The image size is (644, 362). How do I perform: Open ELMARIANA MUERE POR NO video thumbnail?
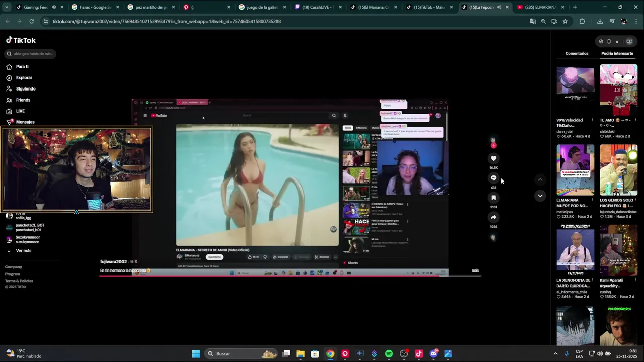point(575,170)
